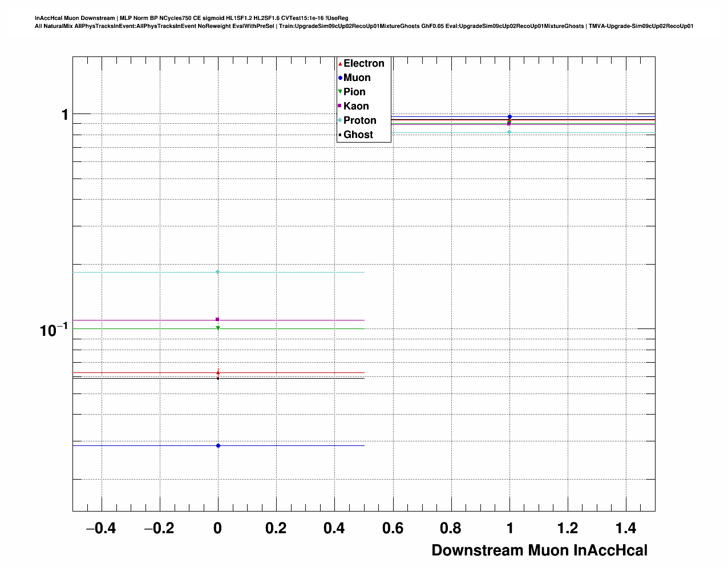This screenshot has width=728, height=568.
Task: Click the red Electron data point at x=0
Action: coord(218,372)
